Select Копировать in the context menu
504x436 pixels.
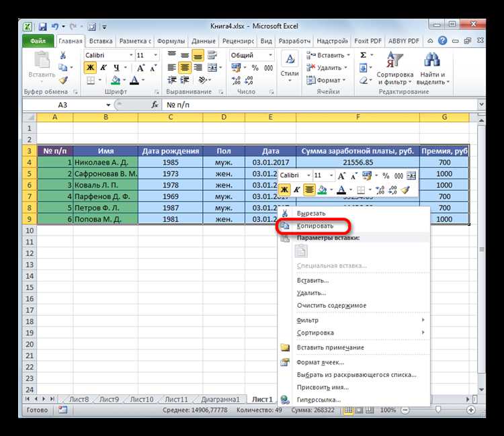tap(353, 226)
